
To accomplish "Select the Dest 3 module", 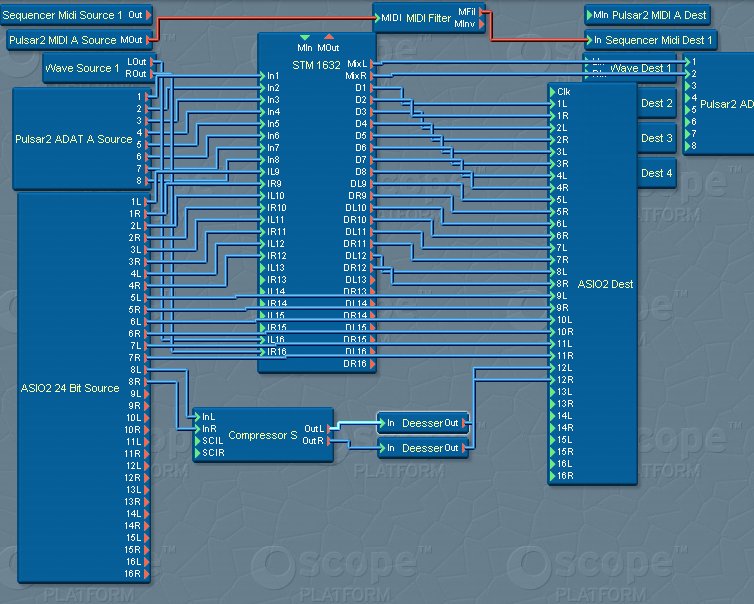I will tap(656, 138).
